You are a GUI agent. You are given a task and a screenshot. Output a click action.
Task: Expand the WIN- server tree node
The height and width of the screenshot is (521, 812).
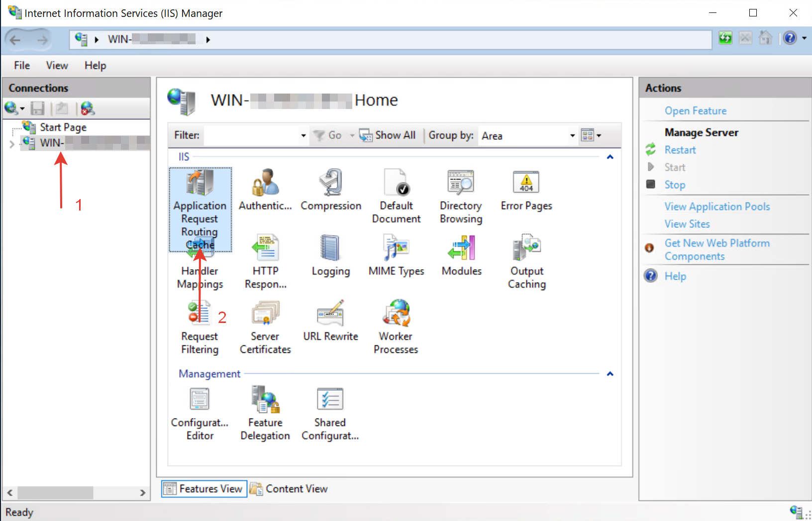coord(11,144)
